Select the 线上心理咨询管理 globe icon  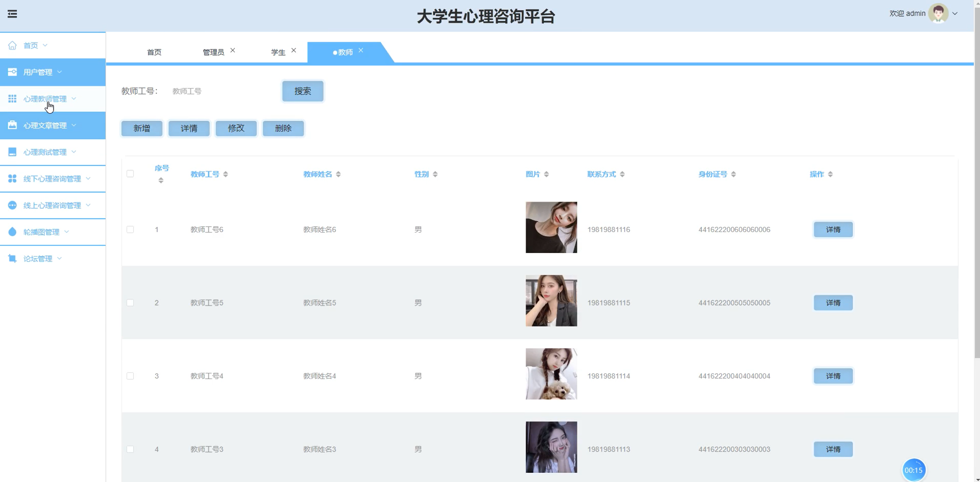[12, 205]
